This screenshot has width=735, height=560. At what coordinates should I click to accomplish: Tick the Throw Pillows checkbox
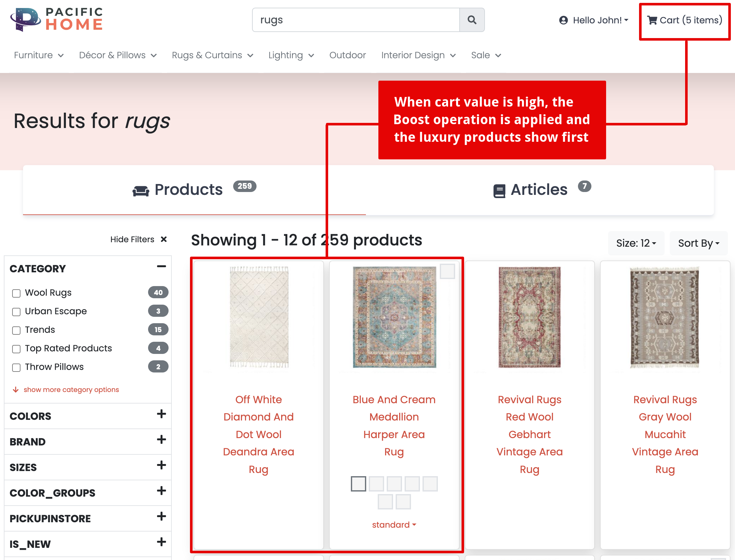tap(16, 367)
